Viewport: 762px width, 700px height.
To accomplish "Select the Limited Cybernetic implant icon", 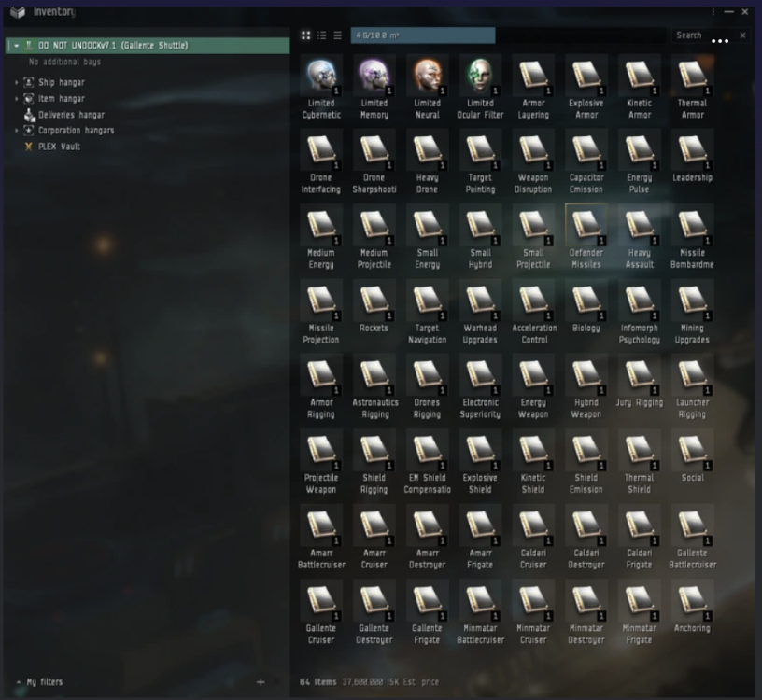I will point(320,75).
